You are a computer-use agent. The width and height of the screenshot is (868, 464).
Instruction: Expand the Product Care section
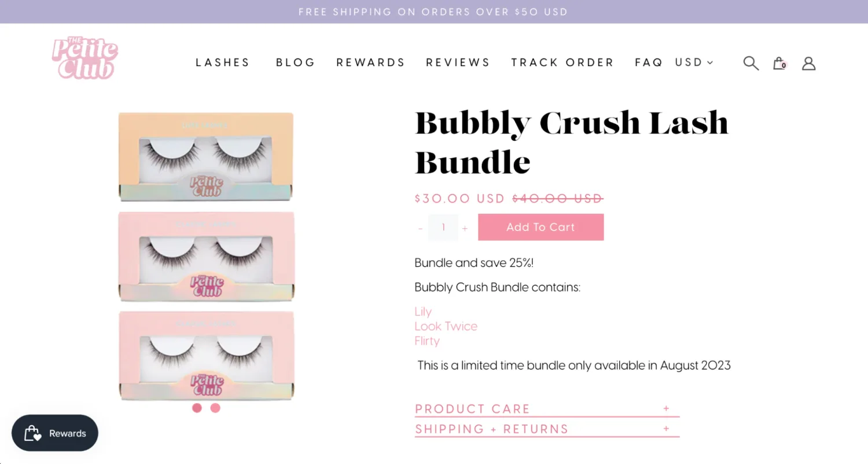pos(546,409)
